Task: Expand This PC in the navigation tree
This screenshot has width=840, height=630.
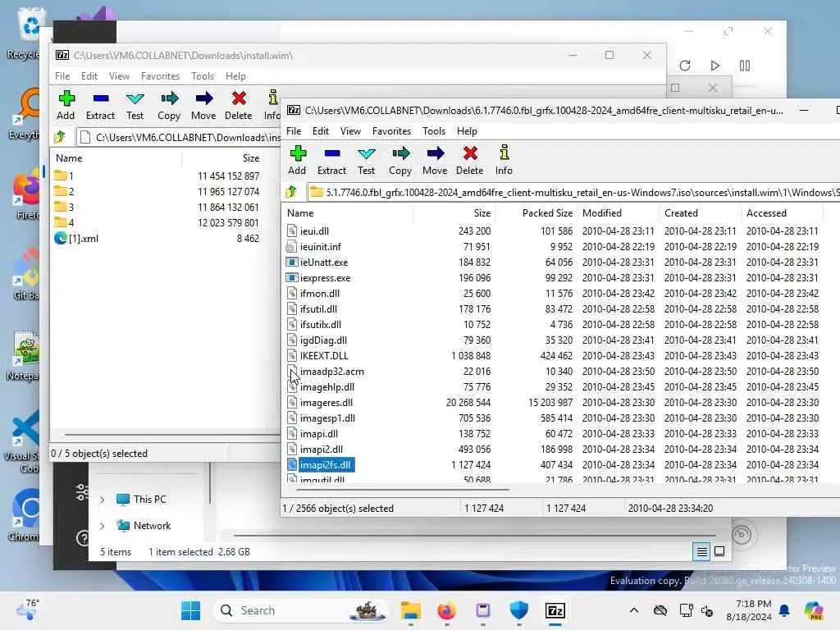Action: click(103, 500)
